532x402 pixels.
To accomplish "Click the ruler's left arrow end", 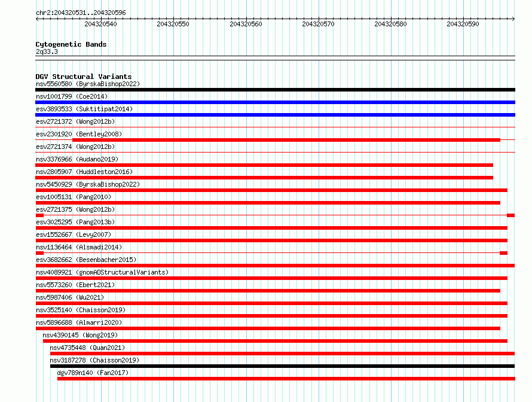I will [37, 19].
